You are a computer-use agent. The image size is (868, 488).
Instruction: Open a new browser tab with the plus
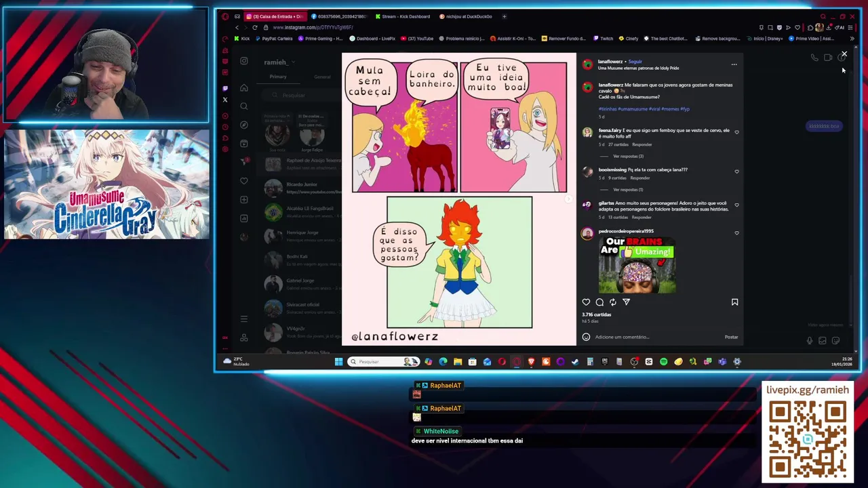[x=504, y=16]
